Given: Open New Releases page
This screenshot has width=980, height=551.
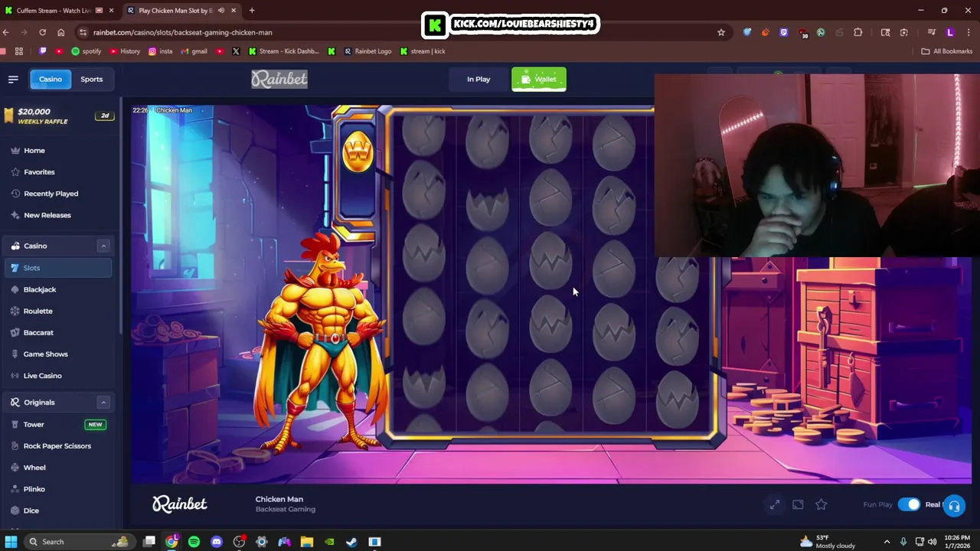Looking at the screenshot, I should click(x=47, y=215).
